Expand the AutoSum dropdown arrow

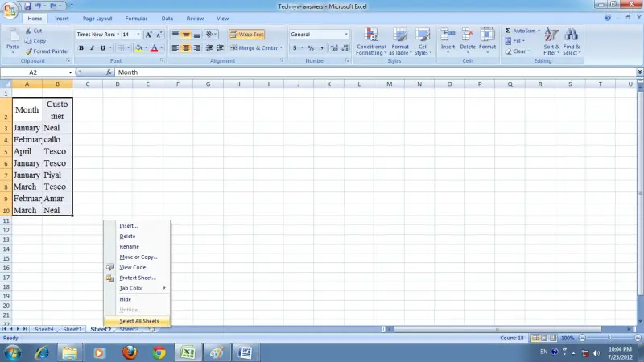(539, 31)
